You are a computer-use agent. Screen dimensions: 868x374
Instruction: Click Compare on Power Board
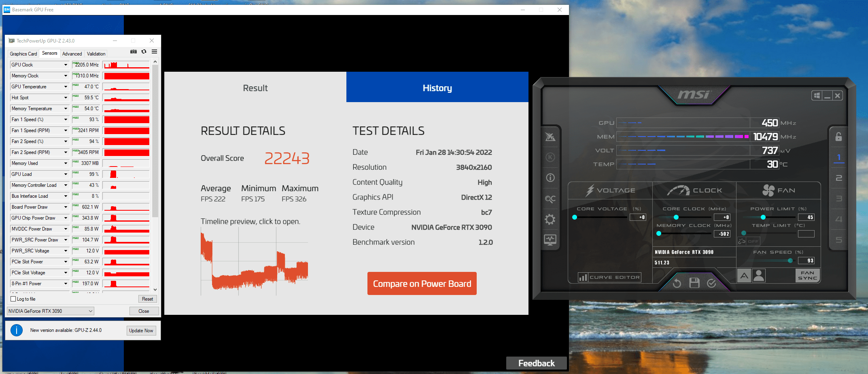click(422, 284)
